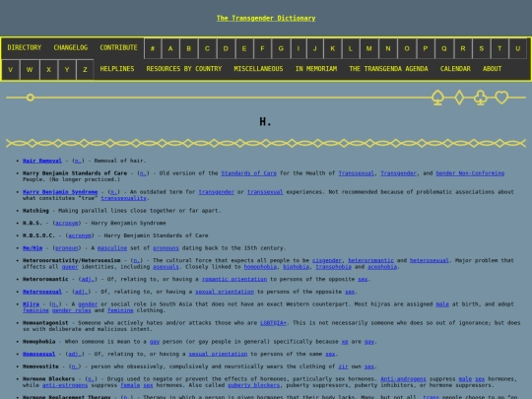Viewport: 532px width, 399px height.
Task: Jump to letter S entries
Action: pyautogui.click(x=481, y=48)
